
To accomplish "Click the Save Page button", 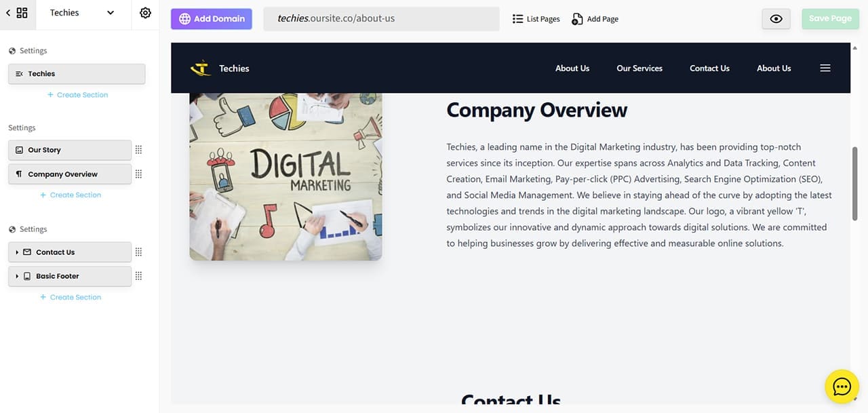I will (830, 19).
